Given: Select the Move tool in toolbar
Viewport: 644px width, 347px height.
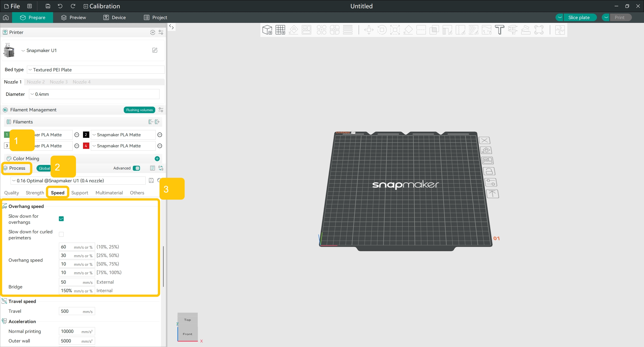Looking at the screenshot, I should [369, 30].
